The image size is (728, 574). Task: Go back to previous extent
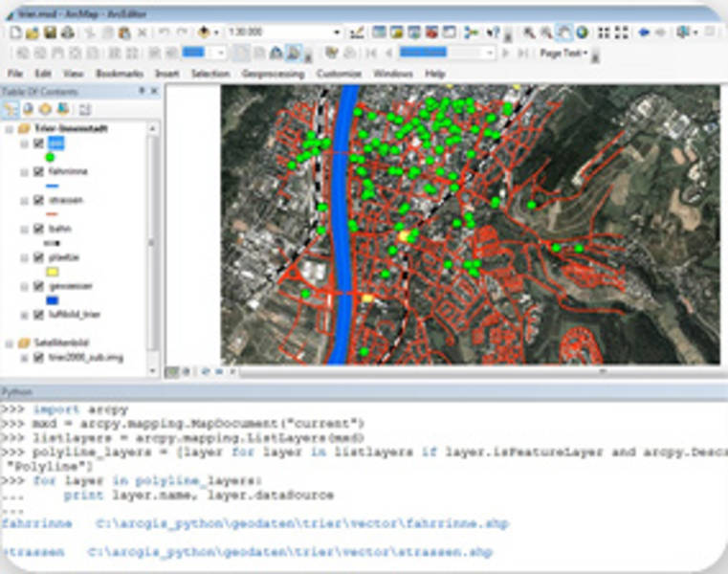[644, 32]
